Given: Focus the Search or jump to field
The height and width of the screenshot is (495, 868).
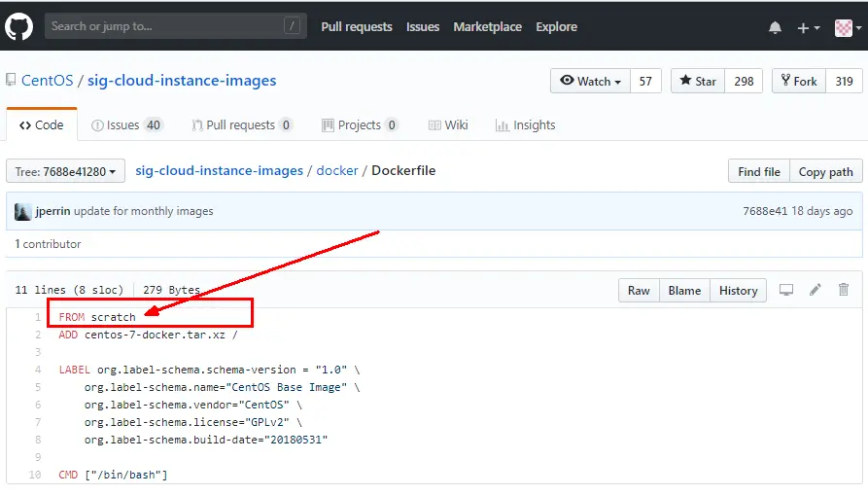Looking at the screenshot, I should [x=176, y=26].
